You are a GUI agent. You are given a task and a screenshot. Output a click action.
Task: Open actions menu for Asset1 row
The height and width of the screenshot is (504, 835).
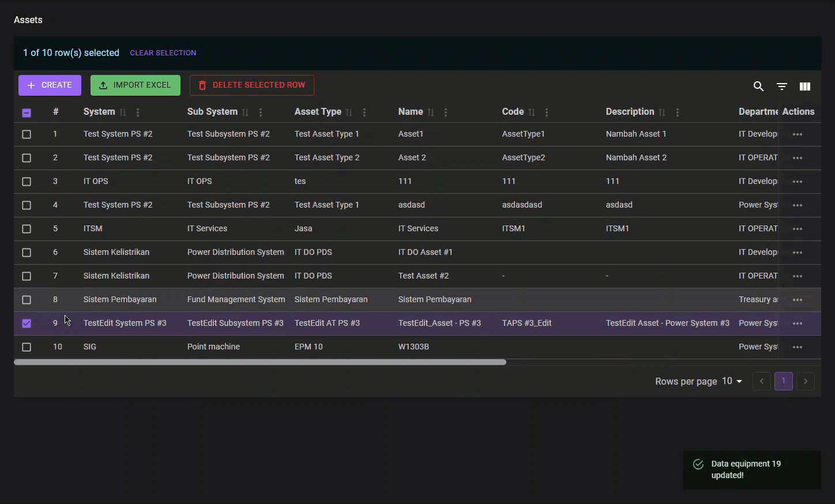(798, 134)
